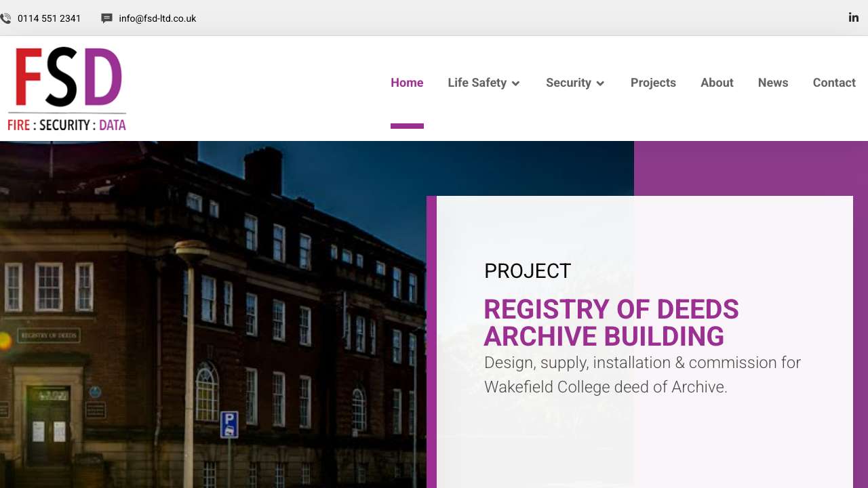Call the number 0114 551 2341

[49, 18]
